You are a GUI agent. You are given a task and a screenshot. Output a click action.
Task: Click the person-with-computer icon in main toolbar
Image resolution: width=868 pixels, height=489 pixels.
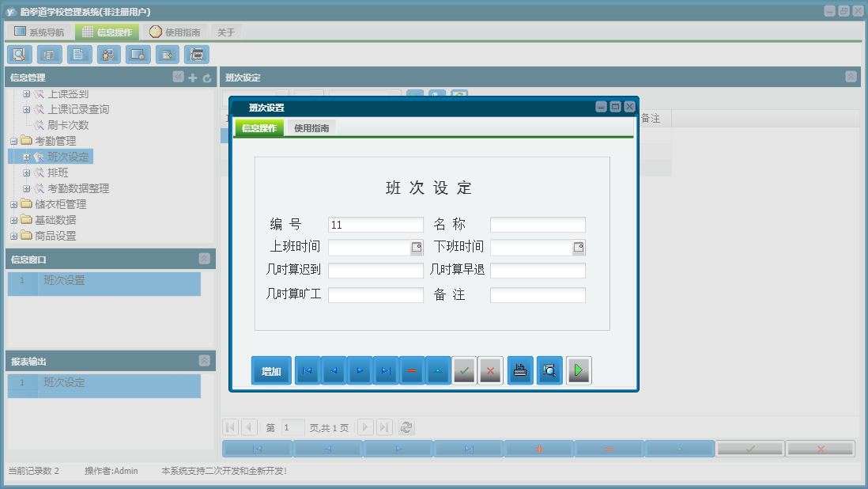coord(108,55)
